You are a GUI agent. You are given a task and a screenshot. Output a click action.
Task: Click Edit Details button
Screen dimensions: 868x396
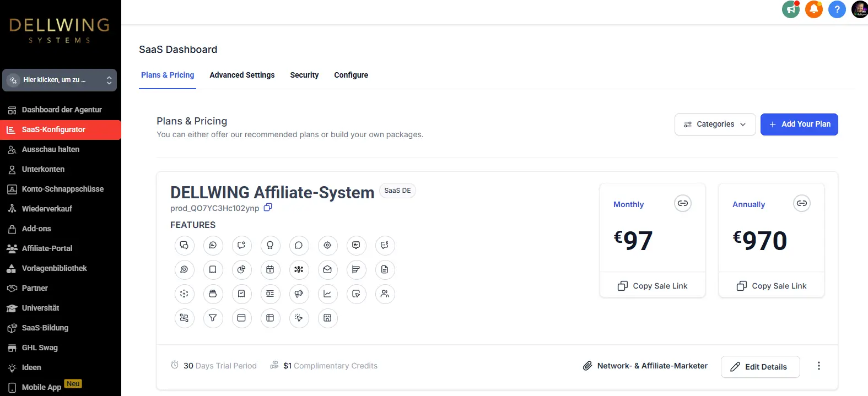(x=760, y=367)
